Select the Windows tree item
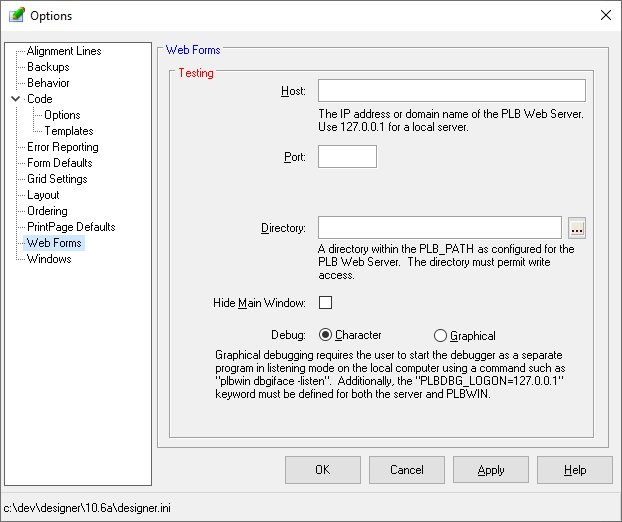622x522 pixels. point(49,259)
